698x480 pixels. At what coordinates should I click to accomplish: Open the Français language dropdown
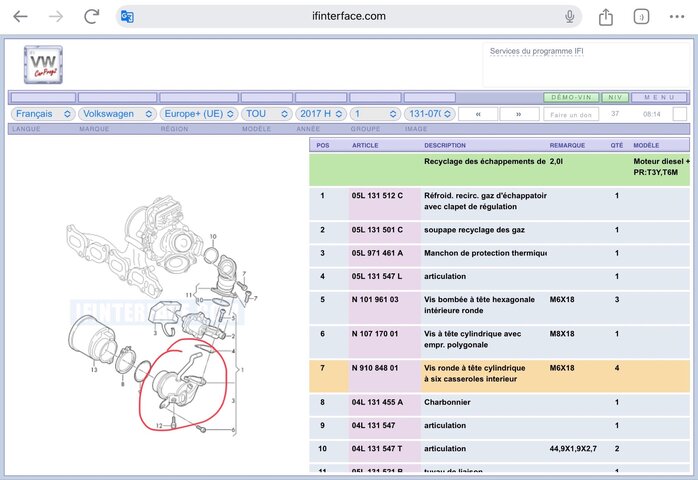(x=42, y=114)
